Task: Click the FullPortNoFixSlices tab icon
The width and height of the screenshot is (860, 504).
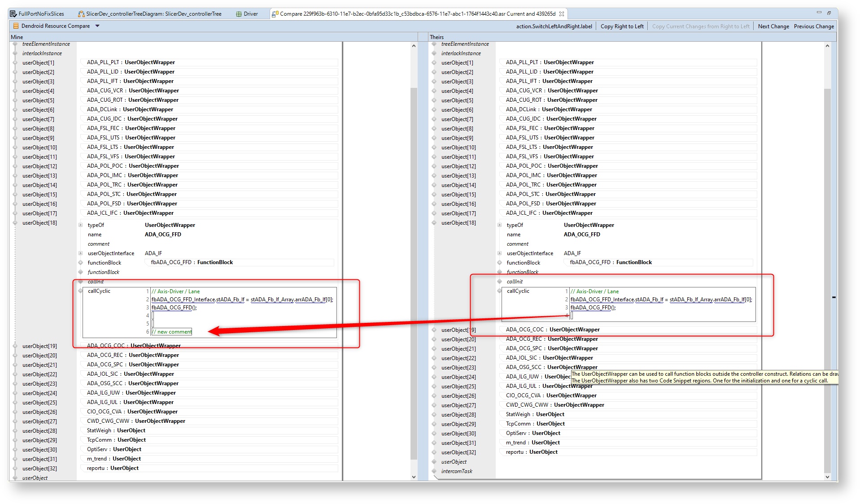Action: pyautogui.click(x=13, y=14)
